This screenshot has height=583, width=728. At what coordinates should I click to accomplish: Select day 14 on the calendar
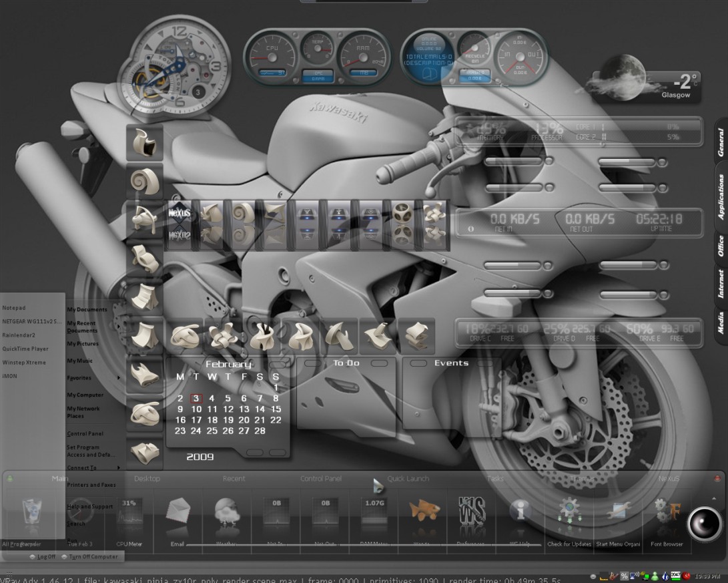tap(260, 409)
